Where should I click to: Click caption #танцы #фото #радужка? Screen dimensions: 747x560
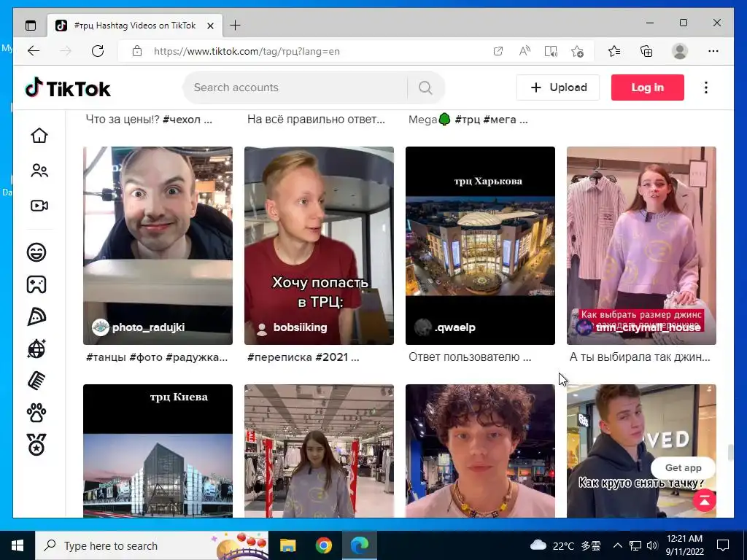(x=157, y=357)
